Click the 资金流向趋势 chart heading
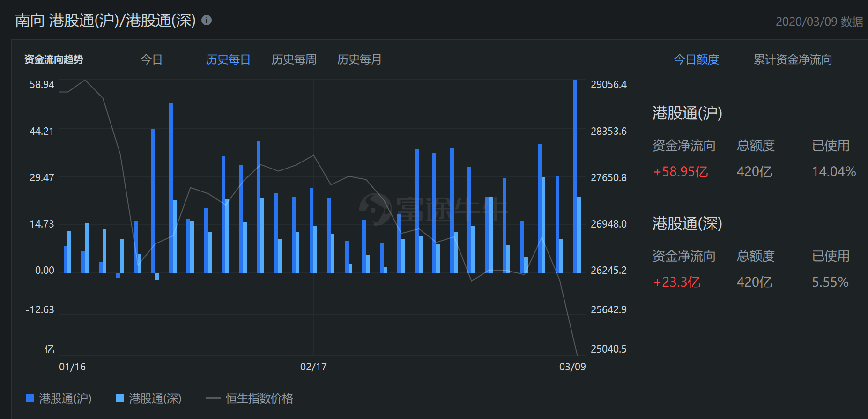Viewport: 868px width, 419px height. pyautogui.click(x=54, y=59)
